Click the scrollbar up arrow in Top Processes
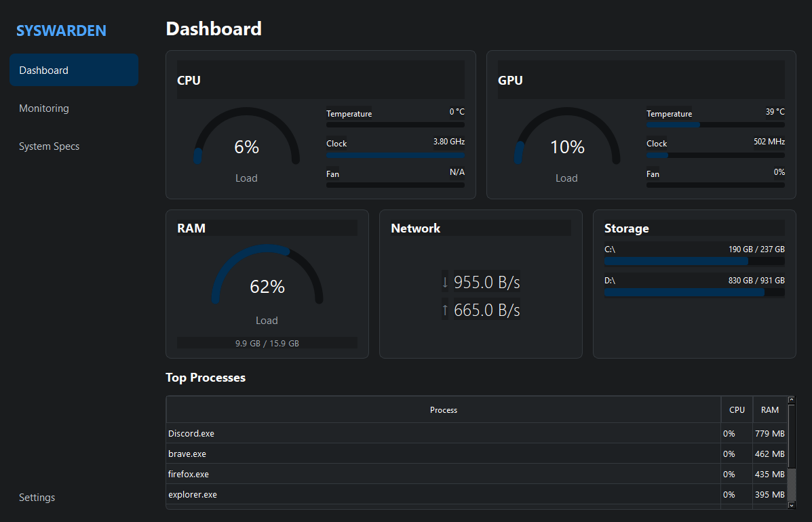 (791, 400)
